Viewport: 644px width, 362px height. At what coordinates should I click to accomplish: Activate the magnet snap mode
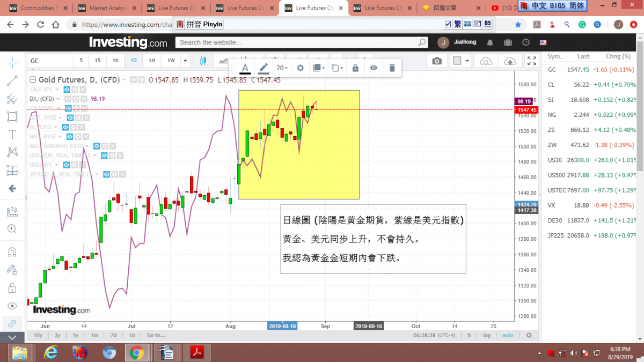click(x=12, y=252)
